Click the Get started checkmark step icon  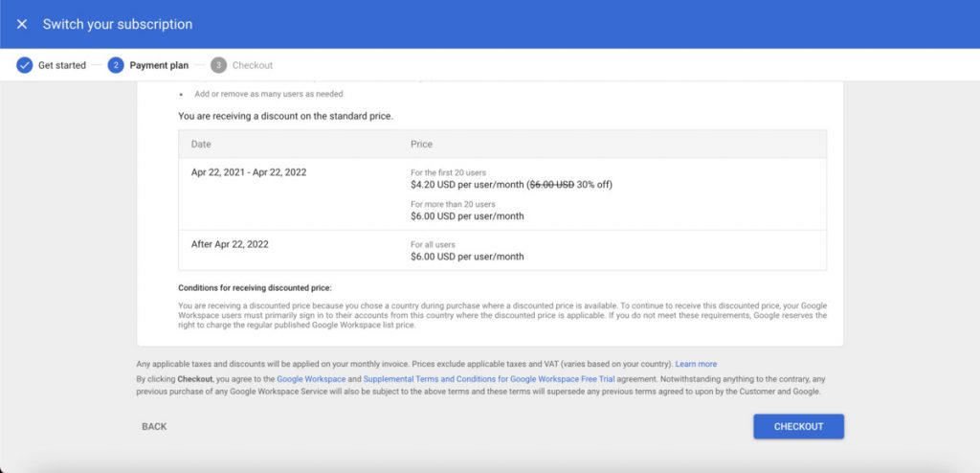(x=24, y=65)
